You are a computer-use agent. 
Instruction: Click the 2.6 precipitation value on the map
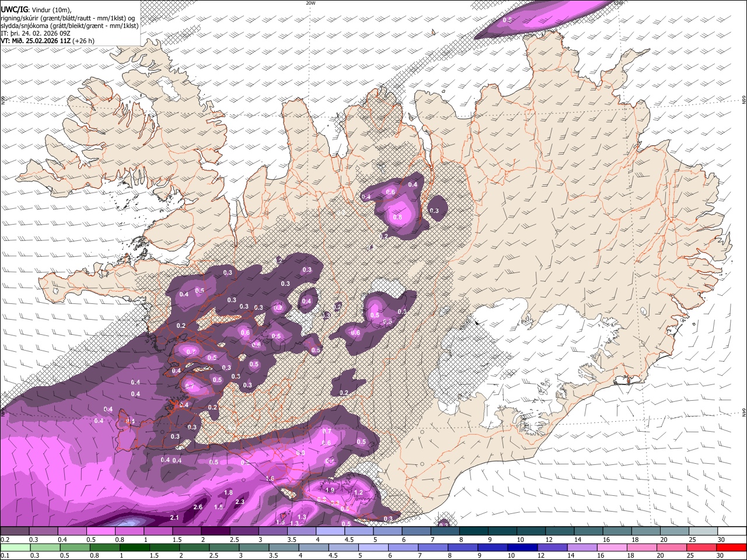click(198, 507)
